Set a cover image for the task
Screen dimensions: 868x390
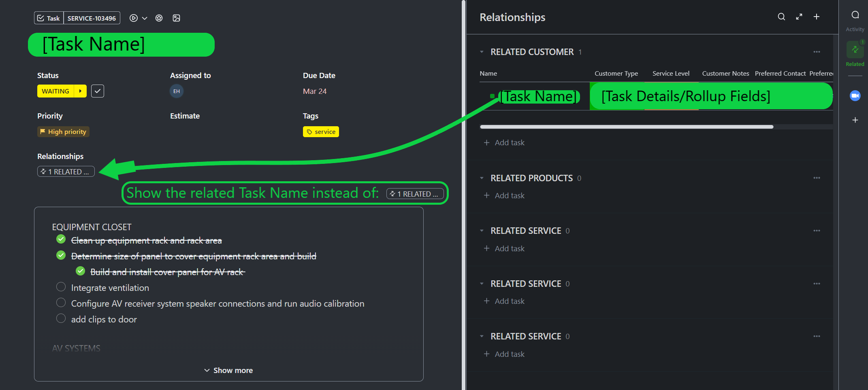click(x=177, y=18)
